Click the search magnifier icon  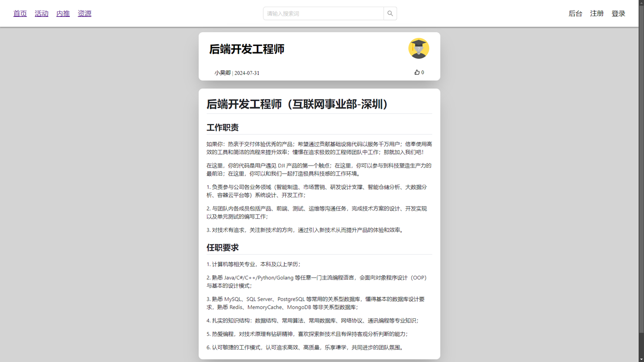tap(390, 13)
